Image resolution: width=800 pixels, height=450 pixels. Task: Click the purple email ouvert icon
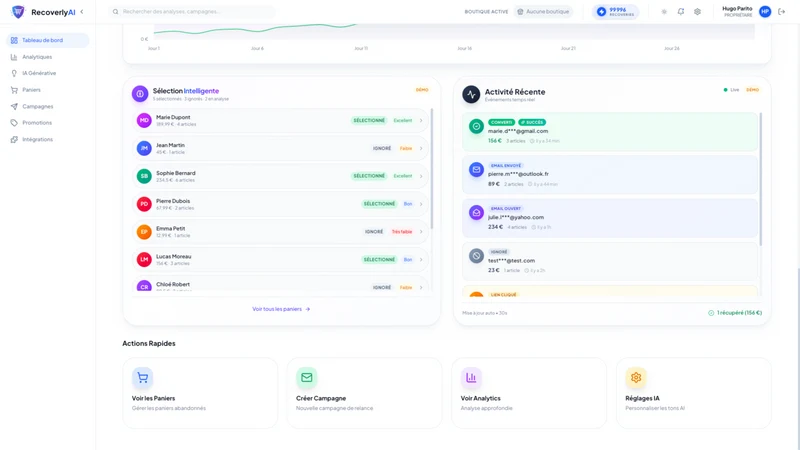(476, 213)
